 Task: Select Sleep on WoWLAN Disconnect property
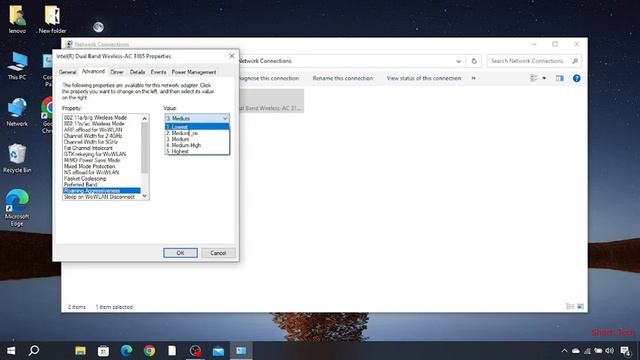tap(102, 197)
